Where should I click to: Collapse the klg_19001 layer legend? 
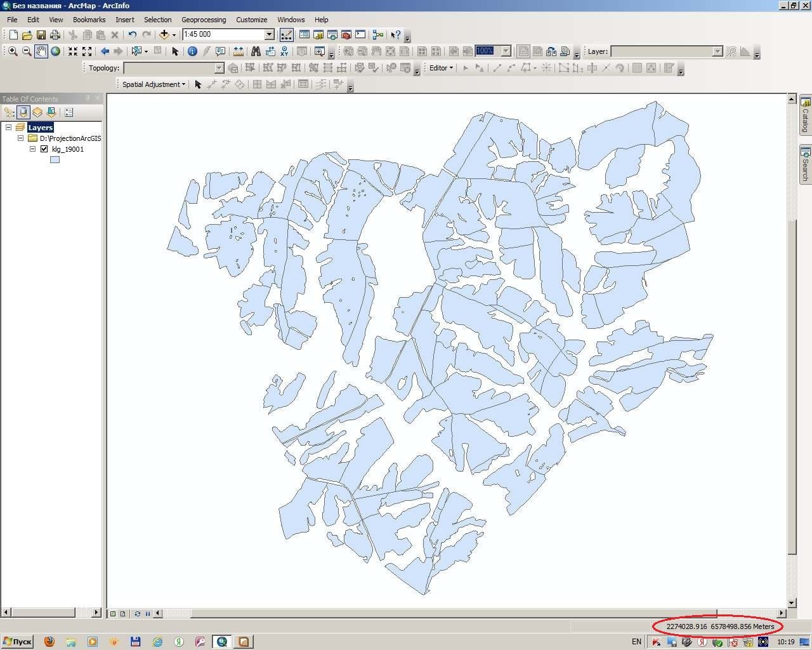point(33,149)
